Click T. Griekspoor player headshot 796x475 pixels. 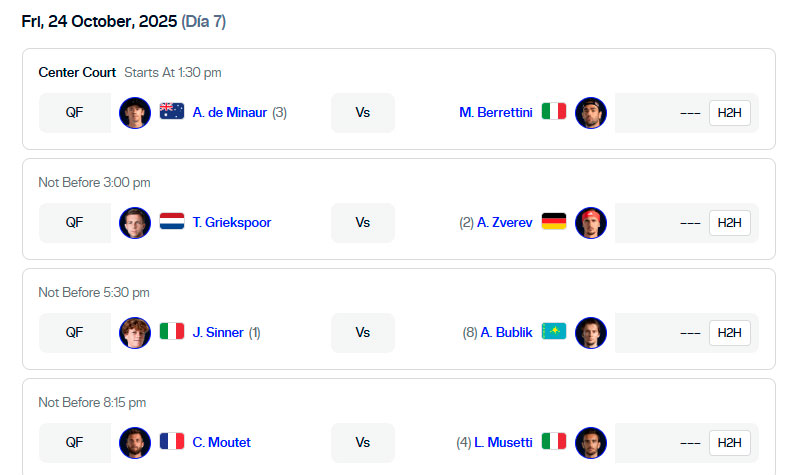(135, 222)
